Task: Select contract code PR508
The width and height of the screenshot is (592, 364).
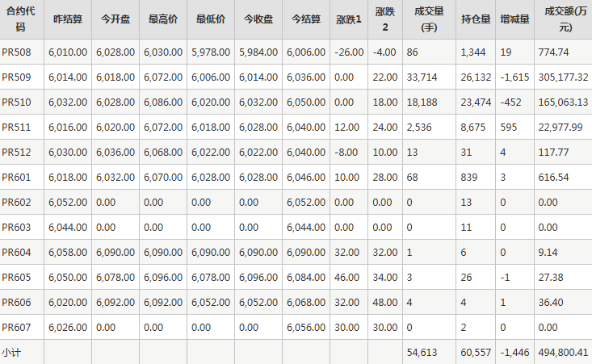Action: [x=16, y=52]
